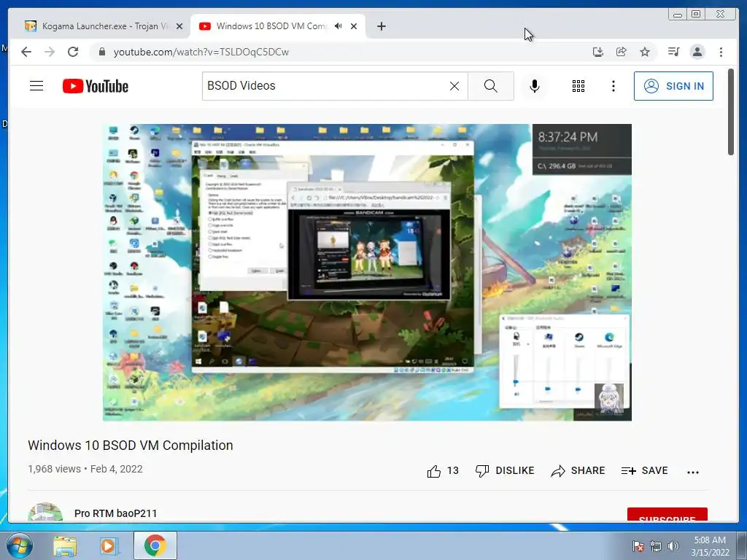Click the YouTube logo
Image resolution: width=747 pixels, height=560 pixels.
[x=96, y=86]
